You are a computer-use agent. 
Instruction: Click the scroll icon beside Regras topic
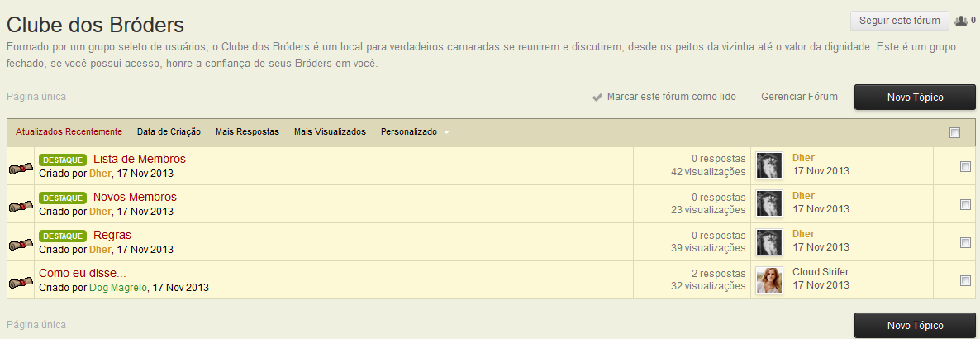(x=21, y=244)
